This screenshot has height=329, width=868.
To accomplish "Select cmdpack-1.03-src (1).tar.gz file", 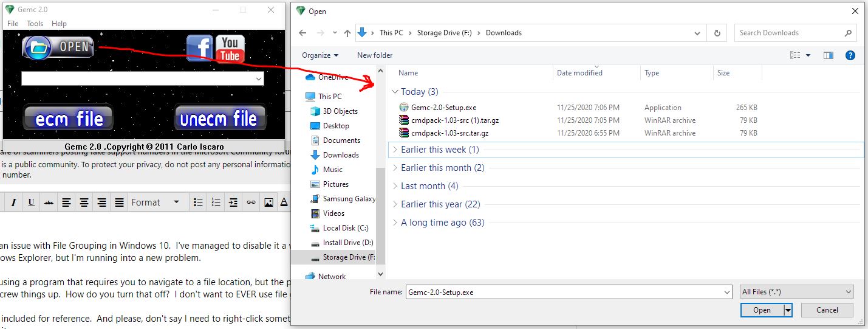I will (455, 120).
